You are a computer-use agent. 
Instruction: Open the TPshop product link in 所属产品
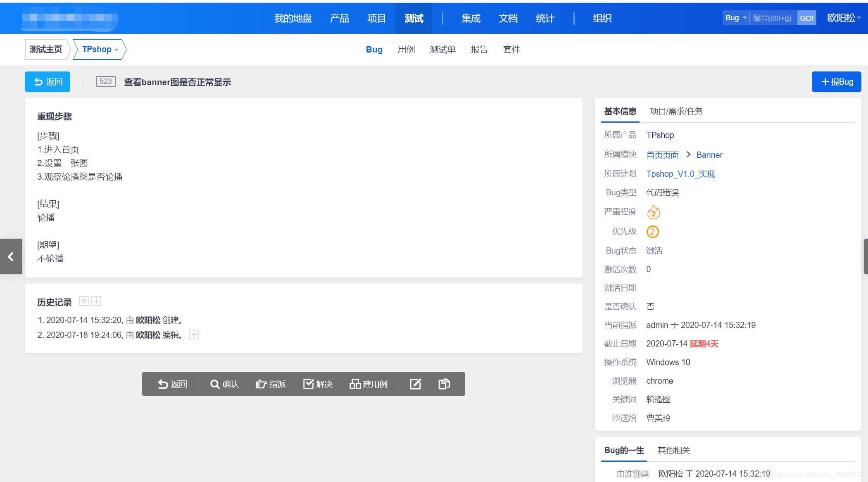point(660,135)
